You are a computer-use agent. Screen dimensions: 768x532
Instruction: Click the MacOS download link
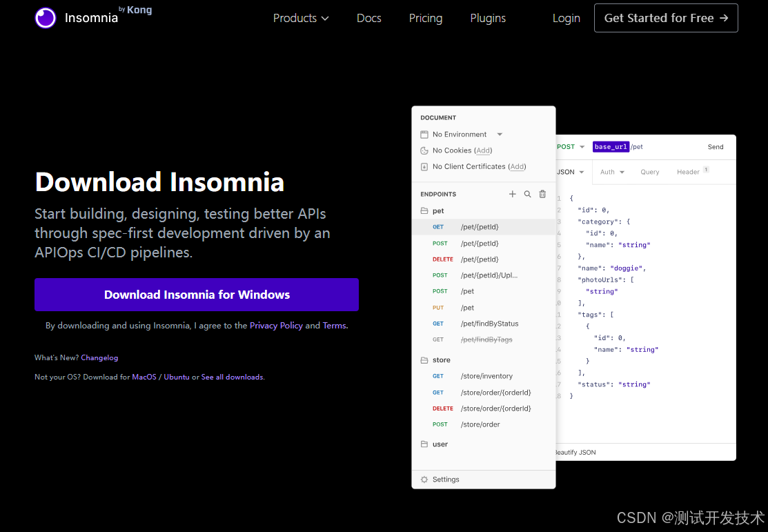144,377
